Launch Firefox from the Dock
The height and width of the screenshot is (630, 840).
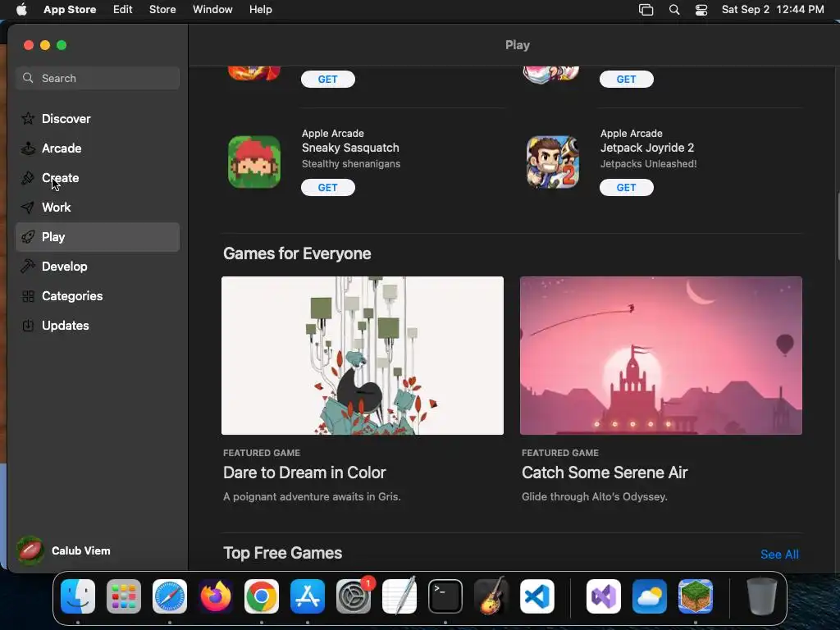(216, 596)
